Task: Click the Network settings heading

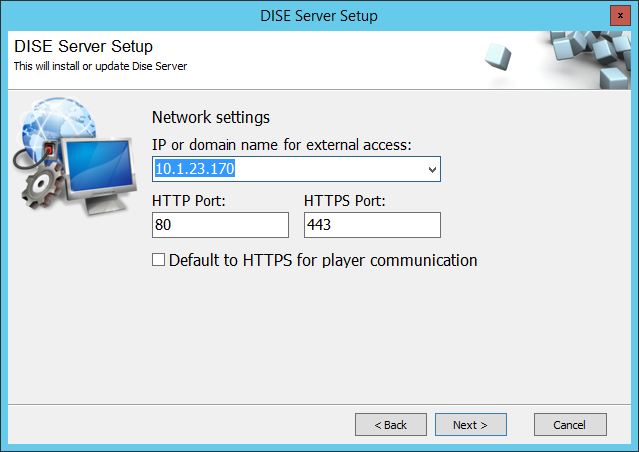Action: pyautogui.click(x=211, y=117)
